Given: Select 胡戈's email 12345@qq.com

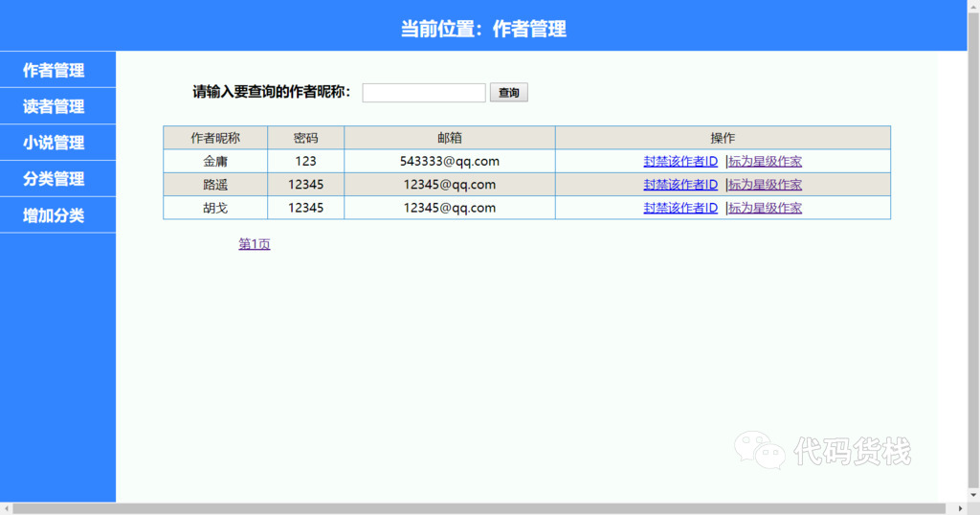Looking at the screenshot, I should [450, 208].
